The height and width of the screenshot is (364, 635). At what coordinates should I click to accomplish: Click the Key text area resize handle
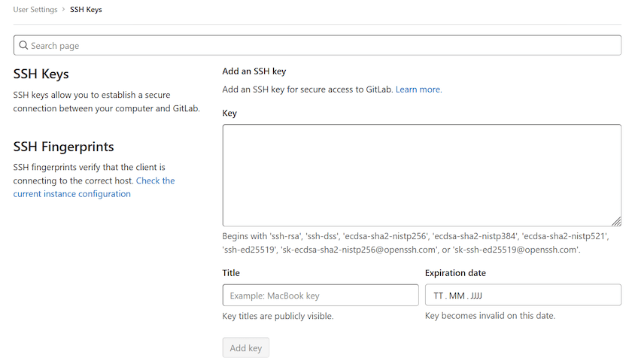pyautogui.click(x=616, y=221)
